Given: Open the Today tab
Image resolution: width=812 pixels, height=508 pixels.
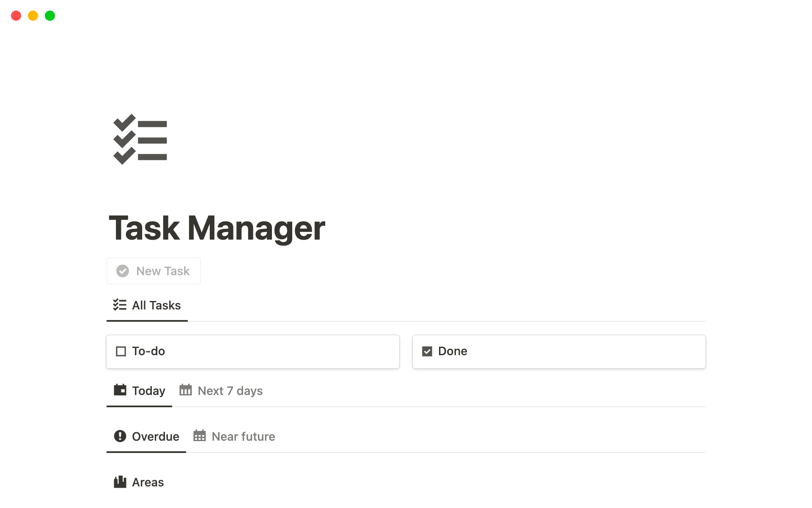Looking at the screenshot, I should [148, 391].
